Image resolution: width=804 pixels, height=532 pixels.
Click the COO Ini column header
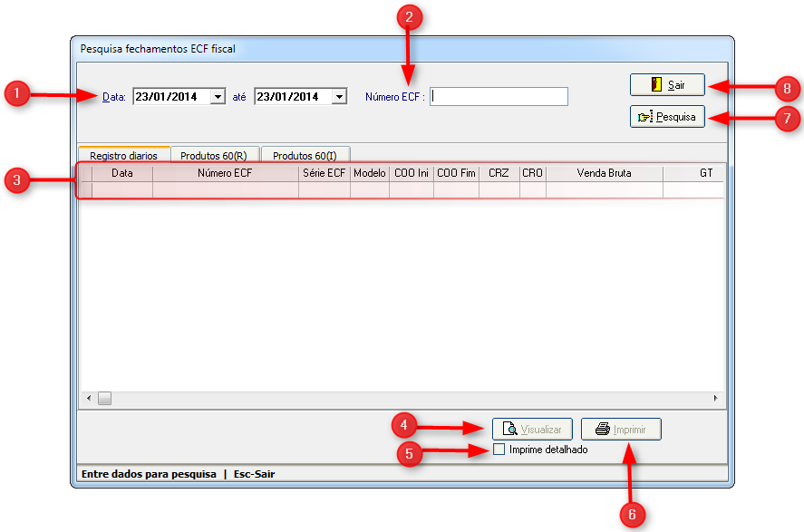coord(412,173)
